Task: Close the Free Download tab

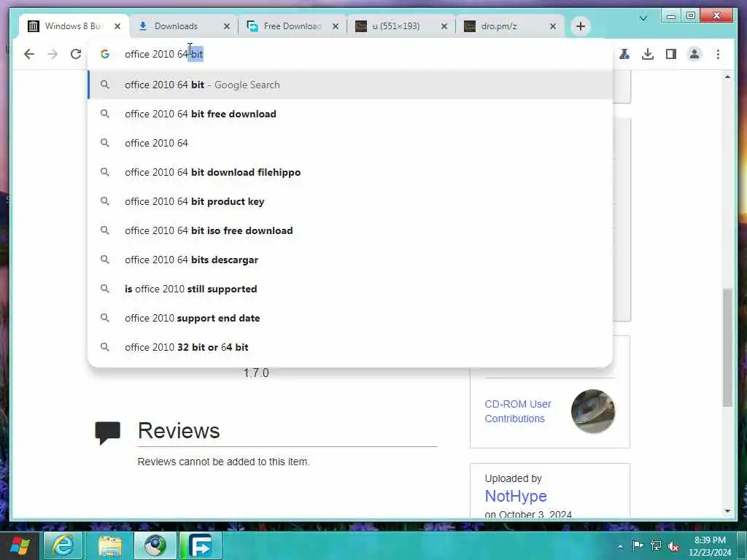Action: [x=336, y=26]
